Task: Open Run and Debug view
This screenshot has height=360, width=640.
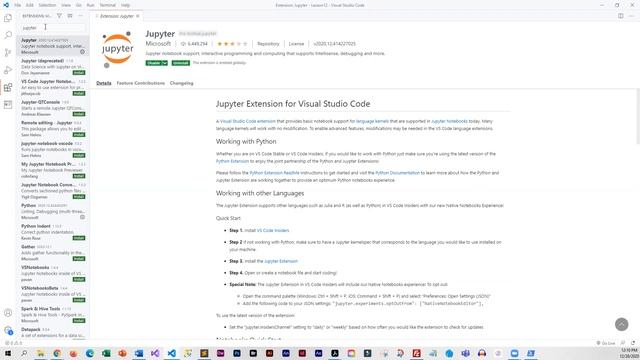Action: [8, 70]
